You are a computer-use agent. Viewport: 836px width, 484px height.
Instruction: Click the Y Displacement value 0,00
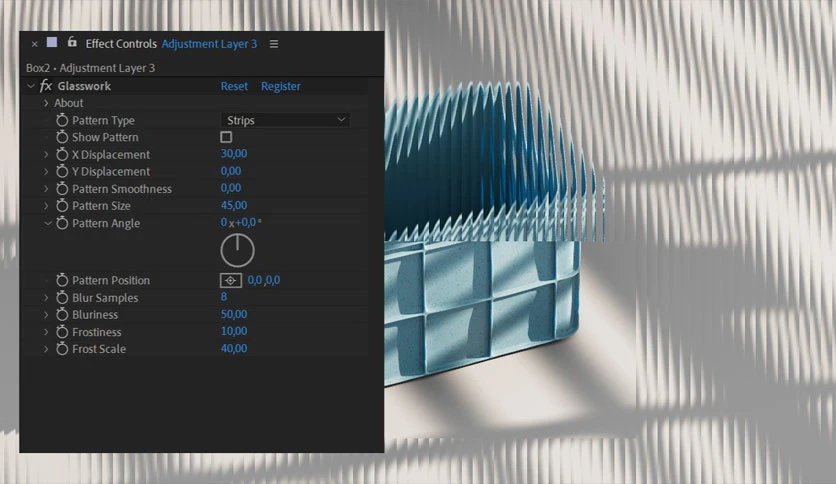pos(230,171)
